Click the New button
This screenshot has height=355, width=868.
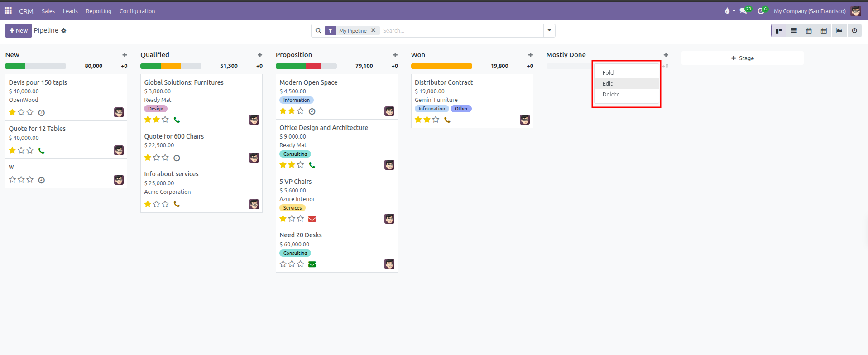pos(19,31)
